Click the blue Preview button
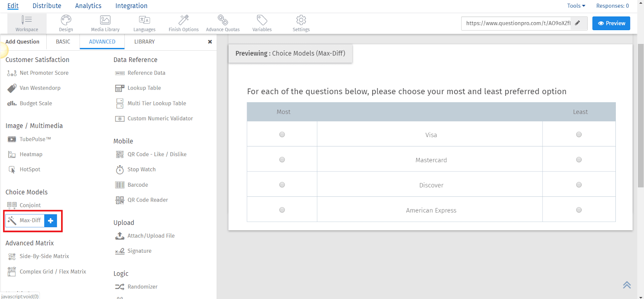The height and width of the screenshot is (299, 644). [611, 23]
